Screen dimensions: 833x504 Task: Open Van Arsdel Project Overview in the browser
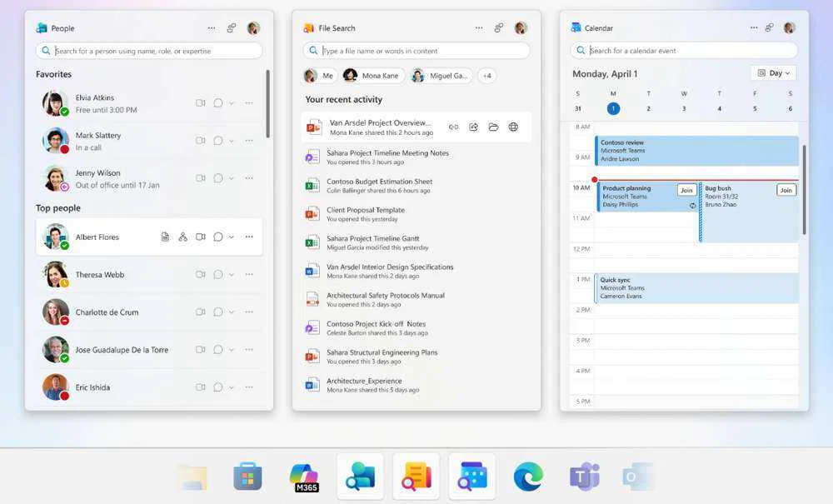click(514, 127)
